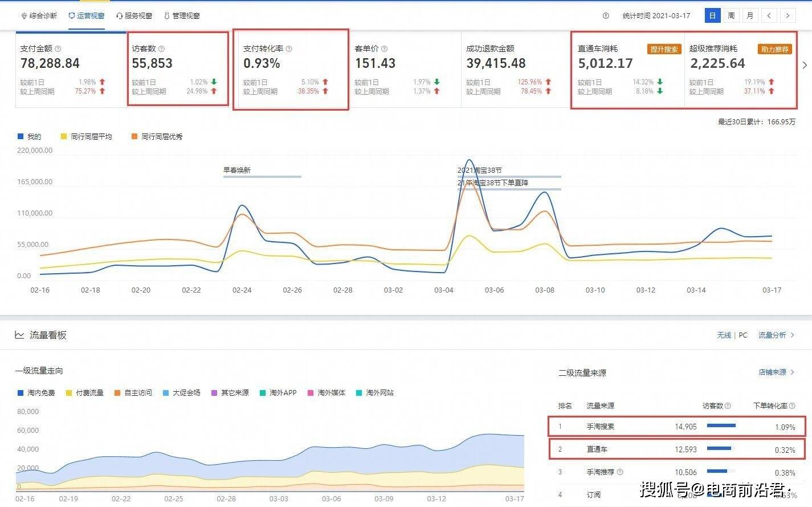The image size is (812, 507).
Task: Toggle 我的 legend series
Action: click(30, 137)
